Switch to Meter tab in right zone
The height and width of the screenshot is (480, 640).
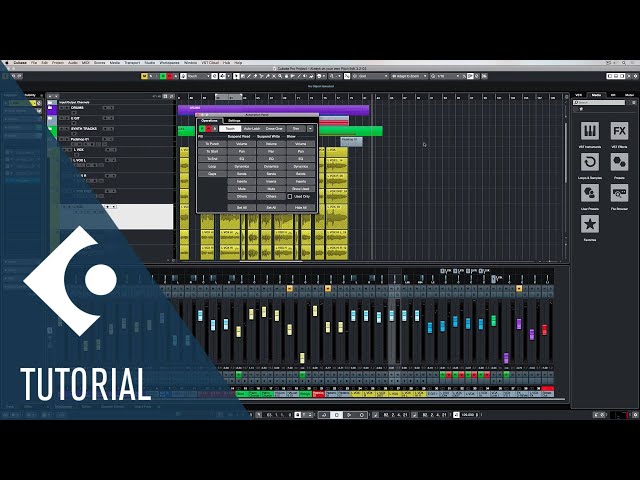(x=629, y=95)
